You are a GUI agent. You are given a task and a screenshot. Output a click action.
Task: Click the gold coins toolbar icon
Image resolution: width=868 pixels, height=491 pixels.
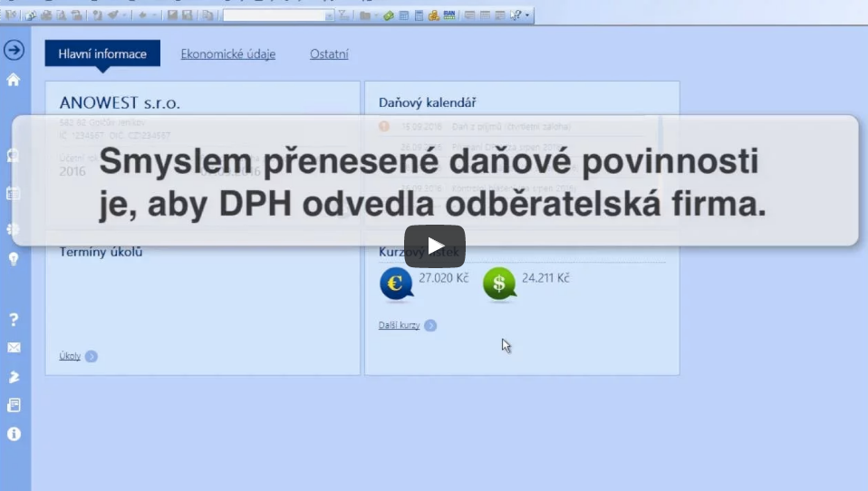pos(434,15)
